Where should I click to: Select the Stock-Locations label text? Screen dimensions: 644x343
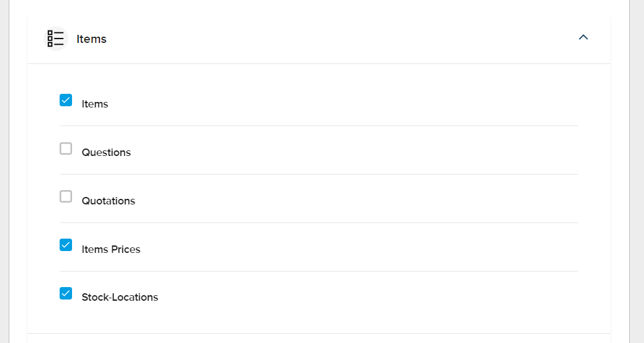pos(120,298)
